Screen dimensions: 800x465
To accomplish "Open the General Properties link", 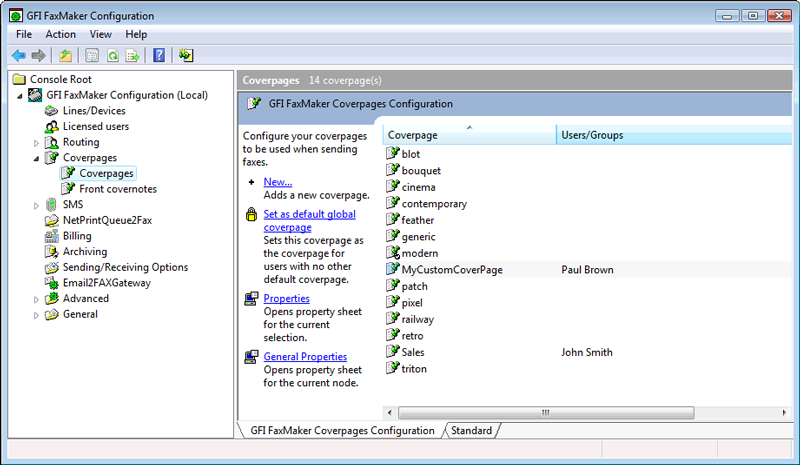I will pyautogui.click(x=305, y=356).
